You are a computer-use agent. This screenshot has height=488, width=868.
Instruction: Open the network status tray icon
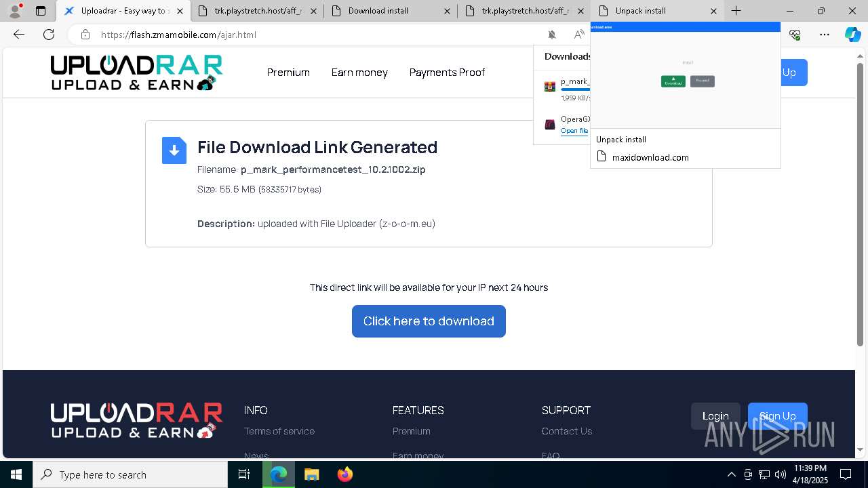[x=764, y=474]
